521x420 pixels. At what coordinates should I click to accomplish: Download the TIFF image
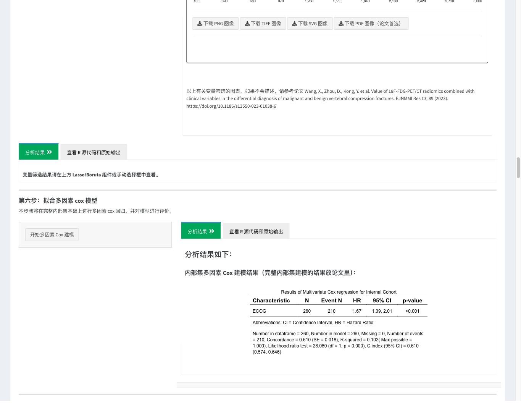pos(263,23)
